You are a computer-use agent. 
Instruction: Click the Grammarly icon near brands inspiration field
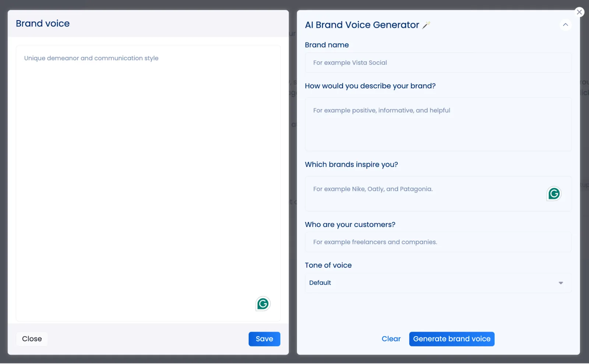(x=553, y=194)
